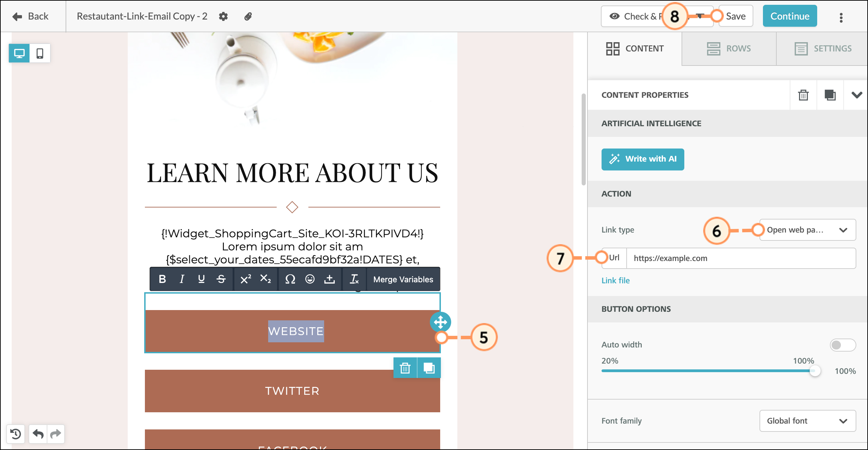This screenshot has height=450, width=868.
Task: Open the SETTINGS tab
Action: coord(823,48)
